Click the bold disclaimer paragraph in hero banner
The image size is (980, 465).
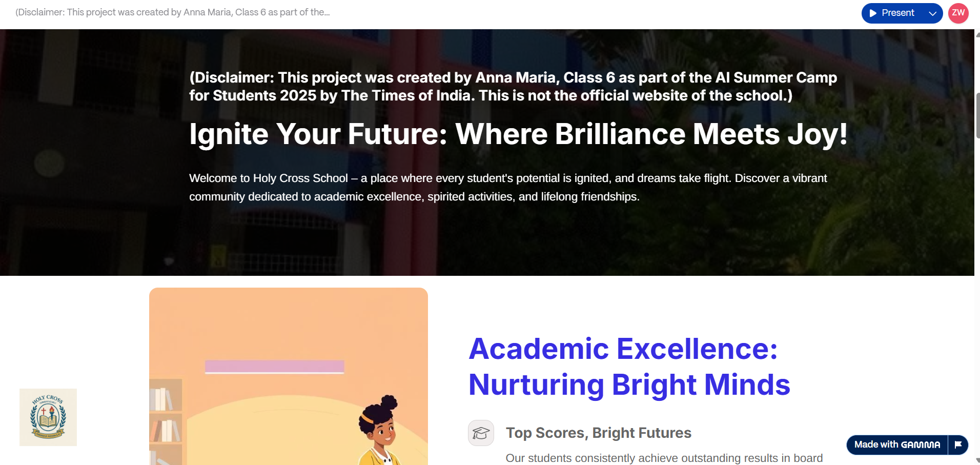point(513,86)
